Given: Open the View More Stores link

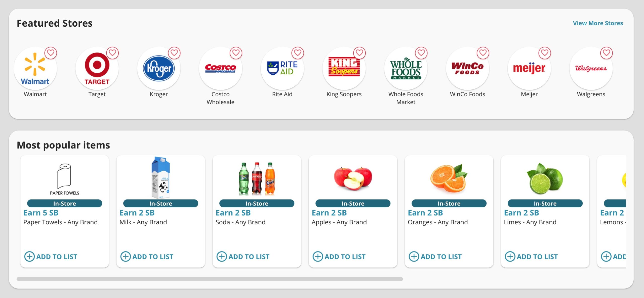Looking at the screenshot, I should 598,23.
